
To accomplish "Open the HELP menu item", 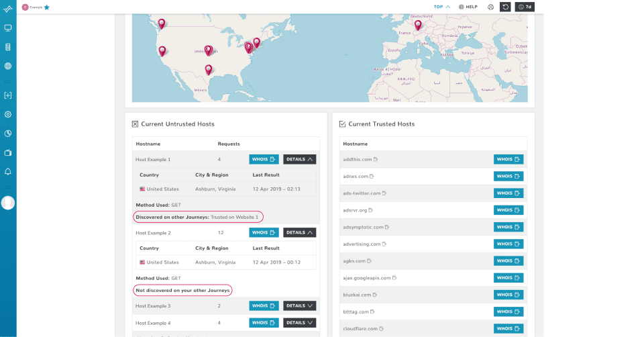I will (x=468, y=7).
